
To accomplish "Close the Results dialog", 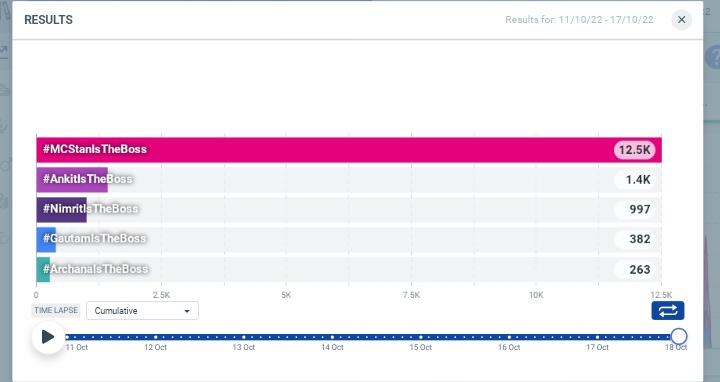I will click(x=681, y=20).
